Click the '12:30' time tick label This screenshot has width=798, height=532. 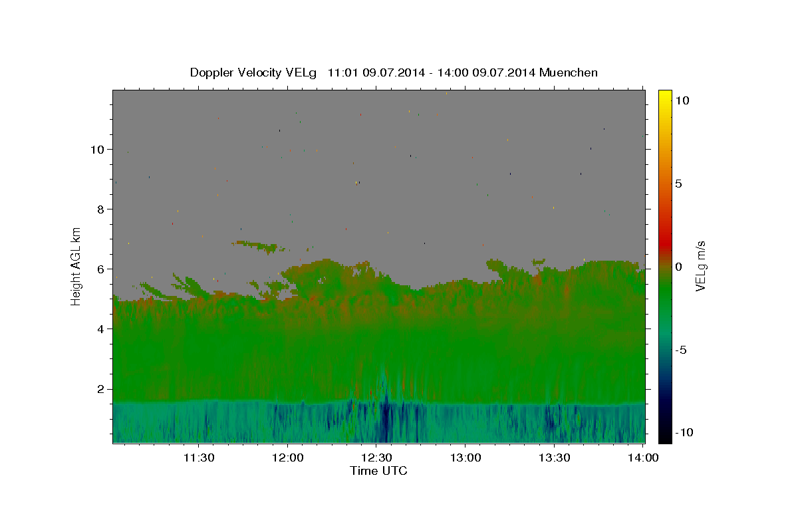pyautogui.click(x=376, y=458)
